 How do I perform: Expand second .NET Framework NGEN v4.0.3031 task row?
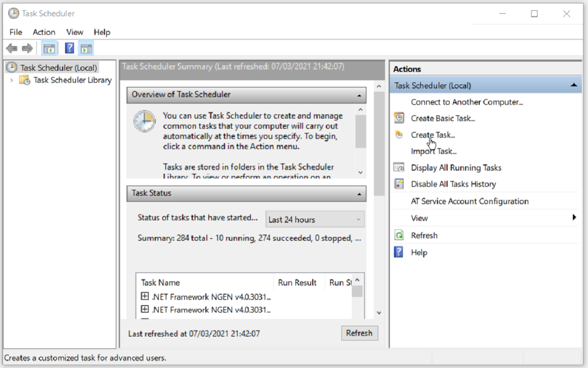click(x=145, y=309)
